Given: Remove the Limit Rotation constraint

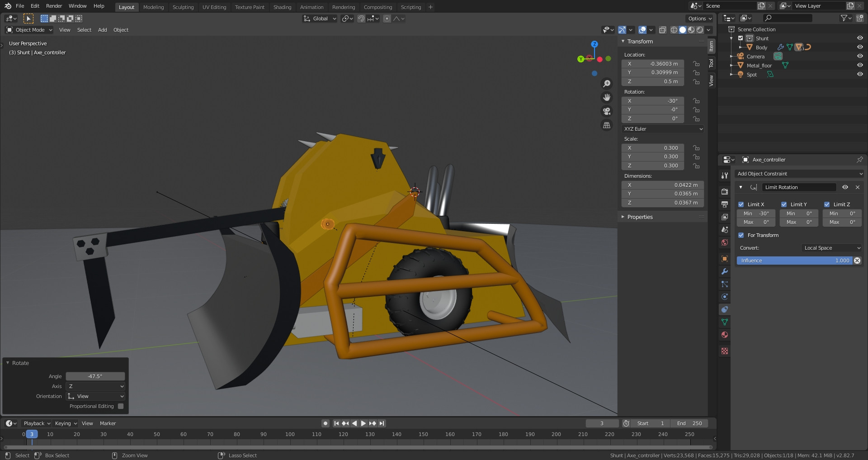Looking at the screenshot, I should (858, 187).
